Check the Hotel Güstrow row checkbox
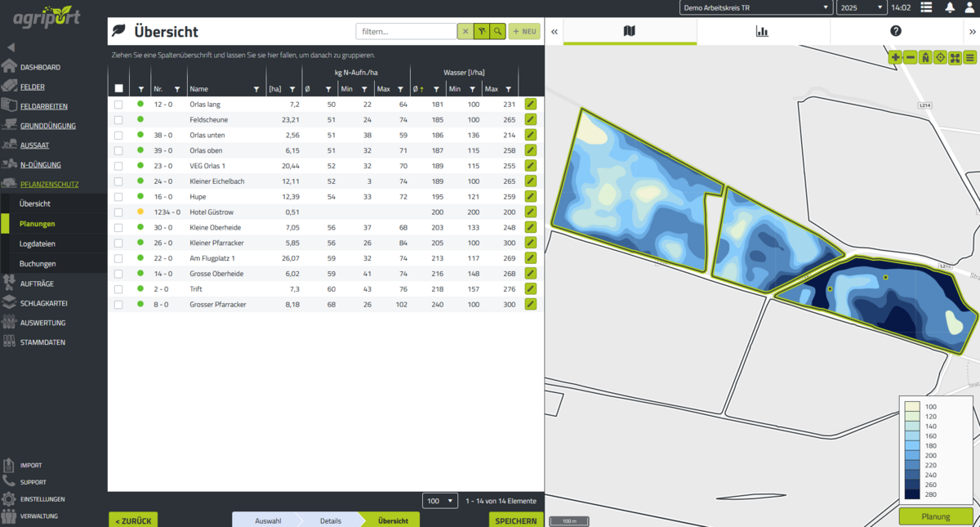The width and height of the screenshot is (980, 527). pyautogui.click(x=118, y=212)
